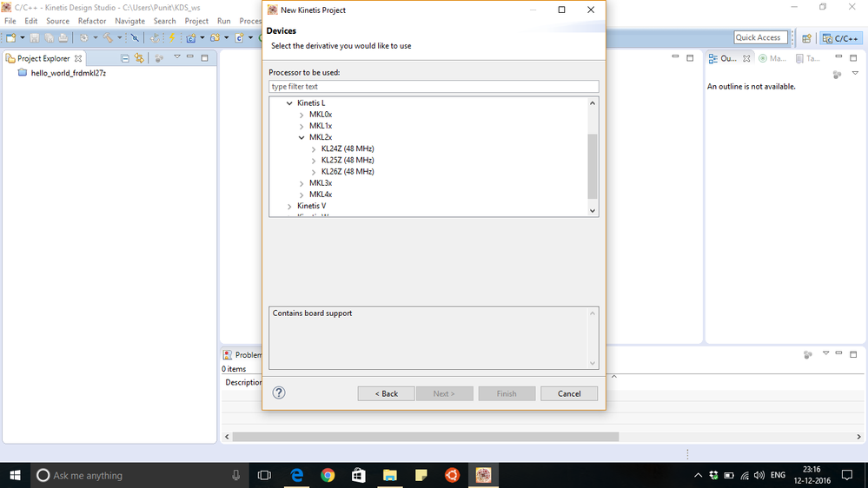Expand the Kinetis V tree node
868x488 pixels.
289,207
